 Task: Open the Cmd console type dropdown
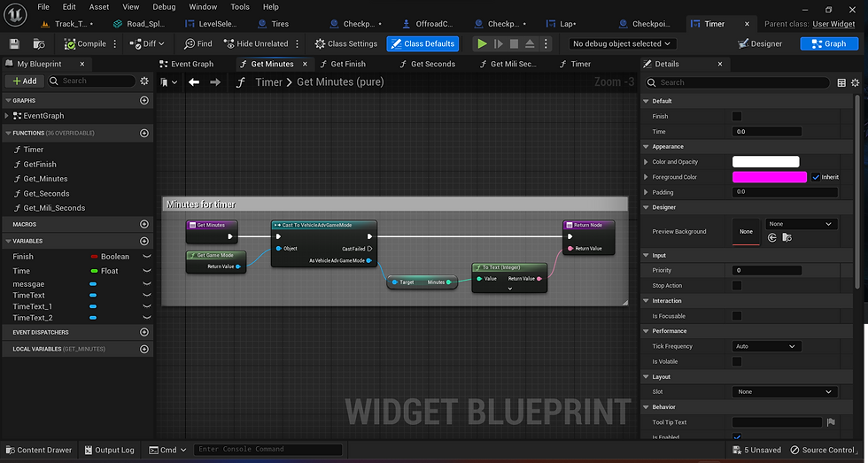167,450
